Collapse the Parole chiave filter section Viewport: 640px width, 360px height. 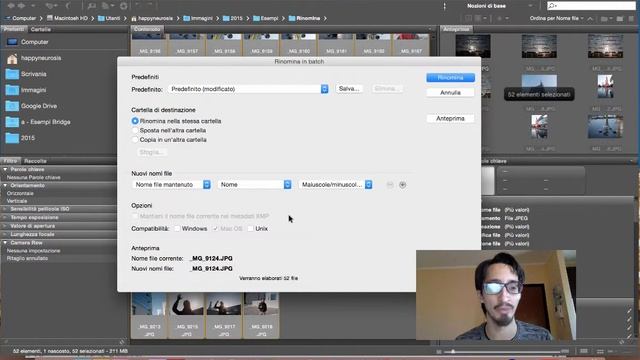[x=5, y=169]
